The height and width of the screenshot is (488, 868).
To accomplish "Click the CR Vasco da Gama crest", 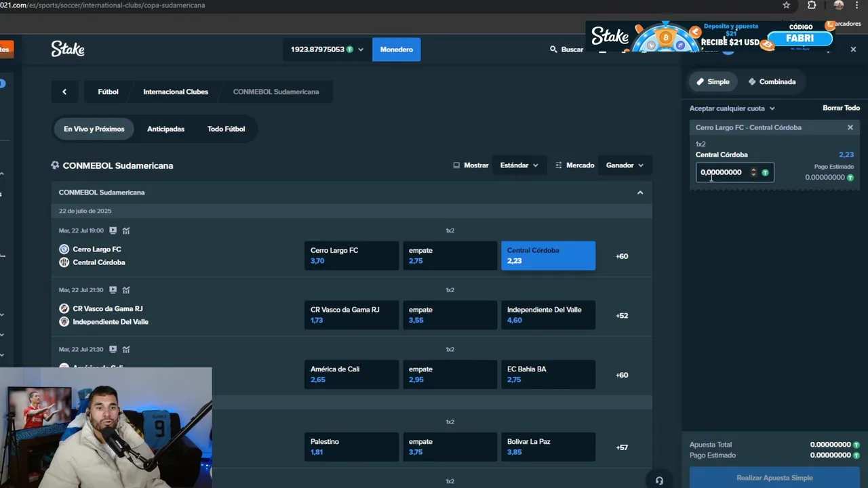I will click(x=64, y=308).
